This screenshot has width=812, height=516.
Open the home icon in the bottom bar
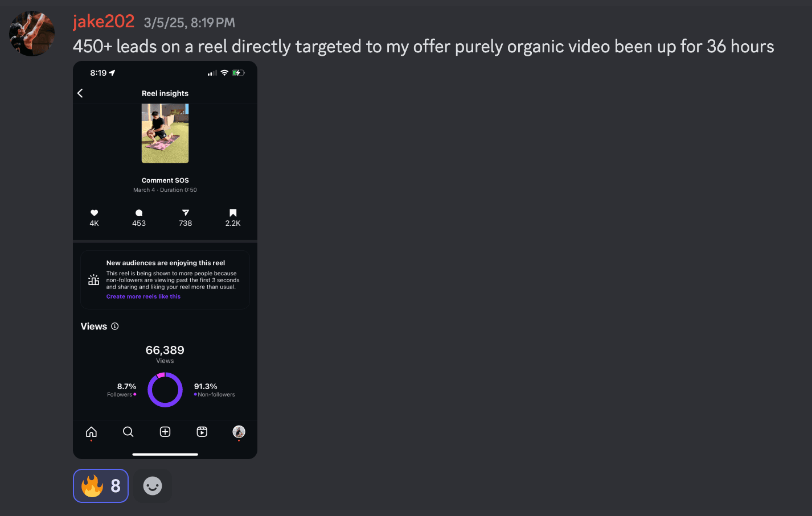click(x=91, y=432)
